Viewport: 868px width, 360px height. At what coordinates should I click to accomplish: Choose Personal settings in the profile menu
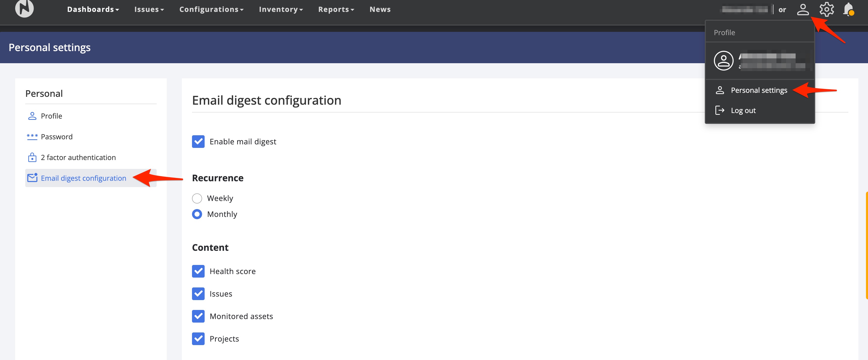coord(759,90)
